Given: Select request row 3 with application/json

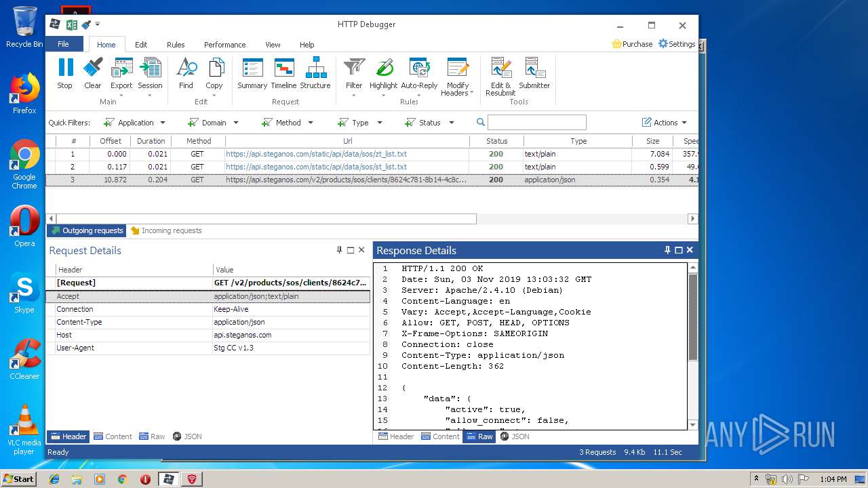Looking at the screenshot, I should click(x=372, y=180).
